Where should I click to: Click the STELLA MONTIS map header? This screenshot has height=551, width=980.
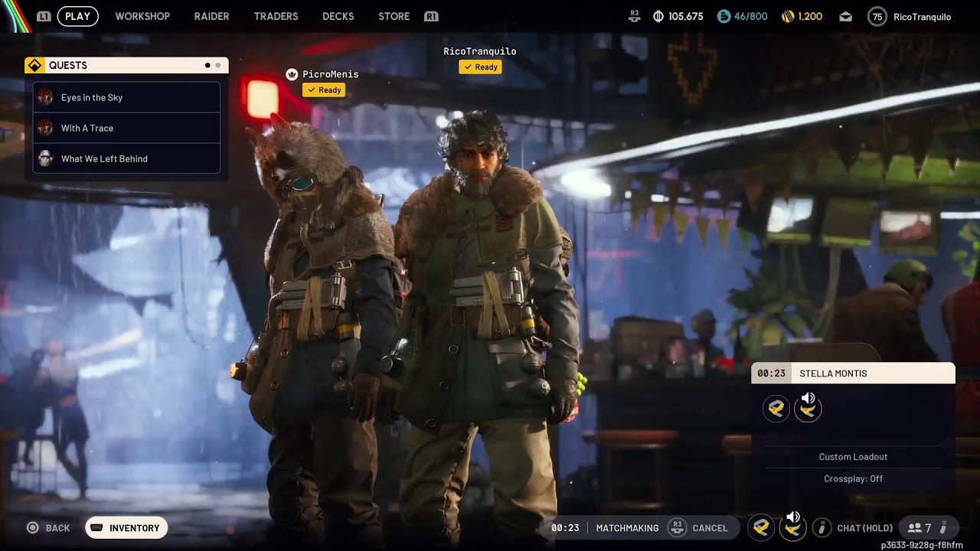coord(853,373)
